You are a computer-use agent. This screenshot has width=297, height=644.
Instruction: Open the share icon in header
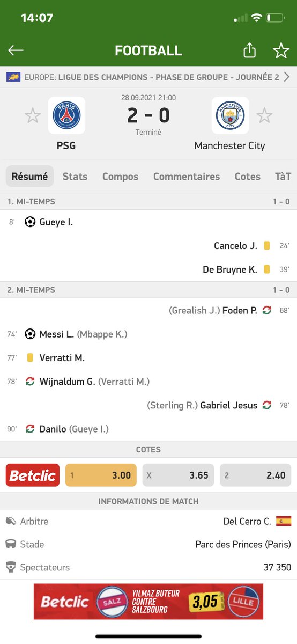(x=249, y=50)
